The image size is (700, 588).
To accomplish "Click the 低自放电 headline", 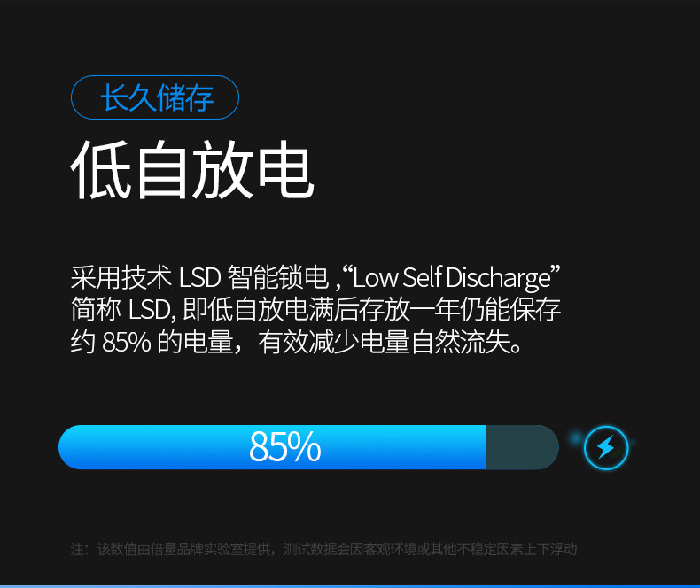I will (x=193, y=169).
